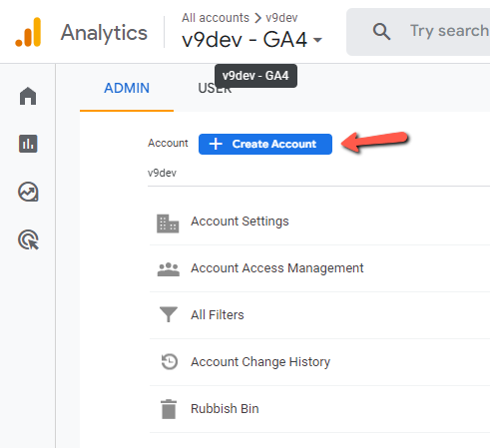Click the search magnifier icon
490x448 pixels.
point(381,32)
